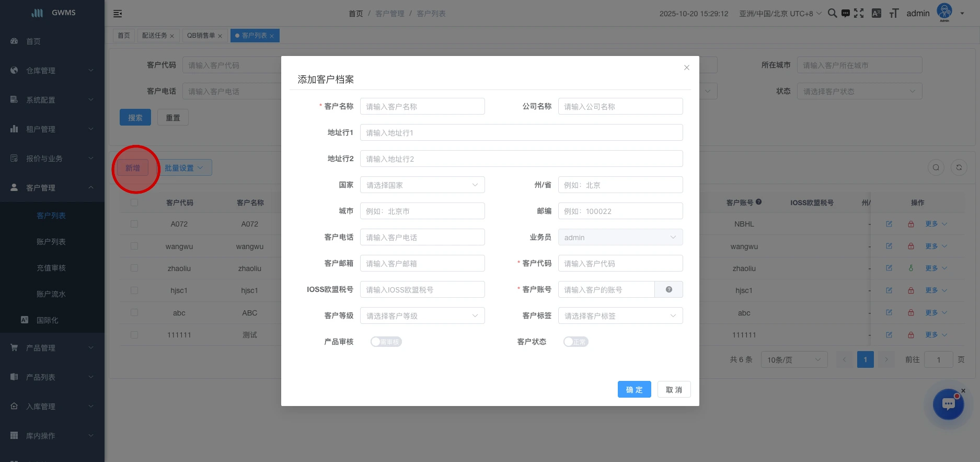
Task: Open the 客户等级 dropdown
Action: [422, 315]
